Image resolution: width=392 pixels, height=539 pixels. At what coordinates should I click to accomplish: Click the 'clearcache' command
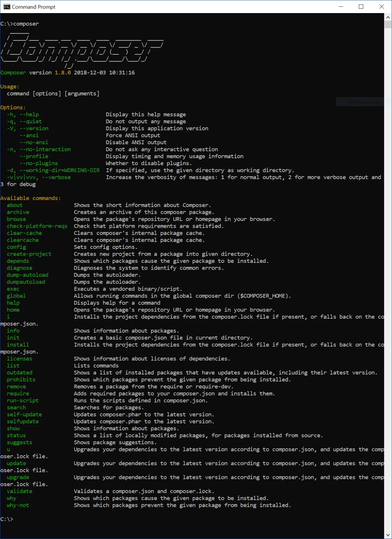point(23,240)
